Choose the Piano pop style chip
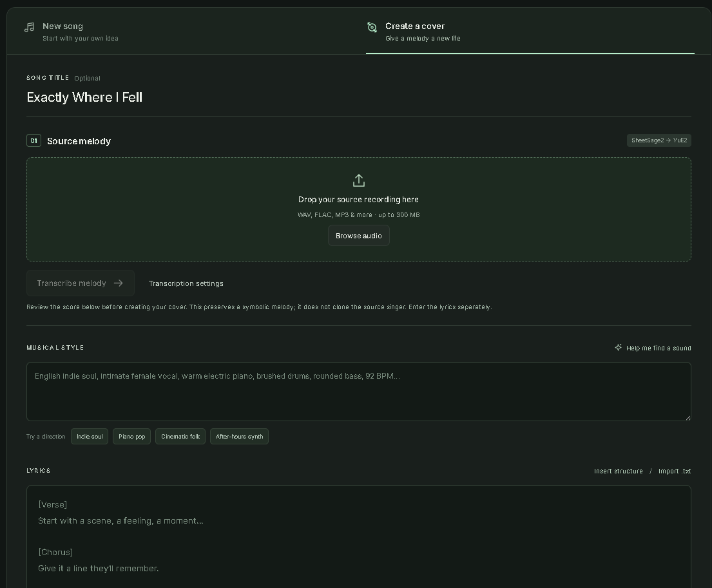 131,437
